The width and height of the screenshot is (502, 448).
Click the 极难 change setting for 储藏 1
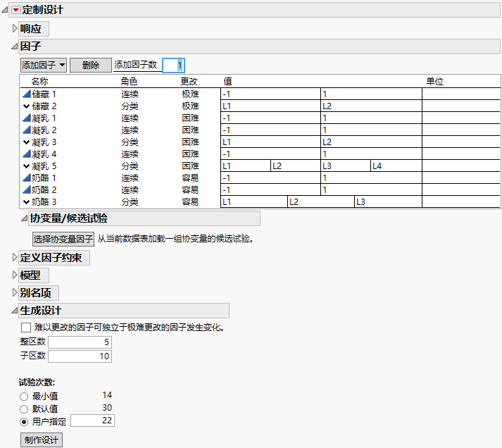coord(190,94)
